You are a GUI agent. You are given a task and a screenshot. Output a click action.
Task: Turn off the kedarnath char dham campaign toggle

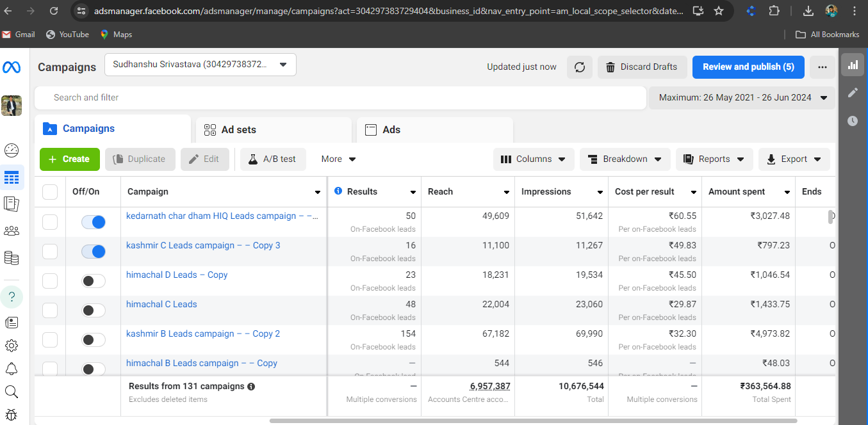[94, 222]
